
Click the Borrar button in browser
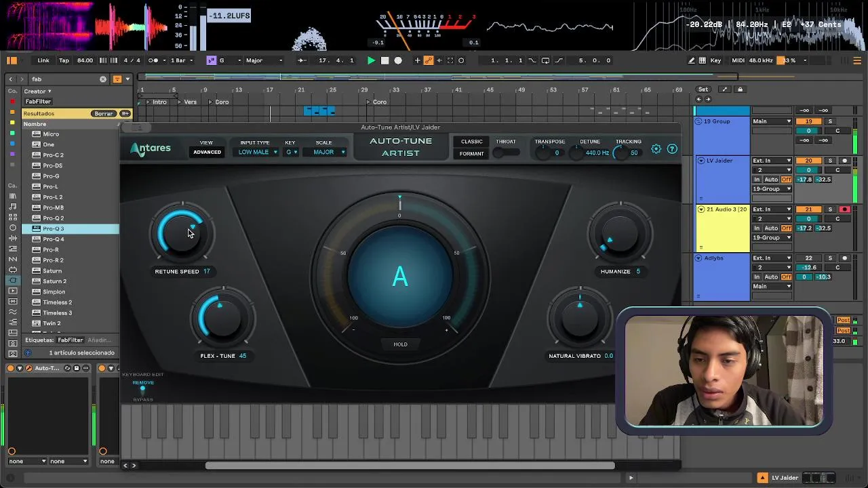coord(104,113)
